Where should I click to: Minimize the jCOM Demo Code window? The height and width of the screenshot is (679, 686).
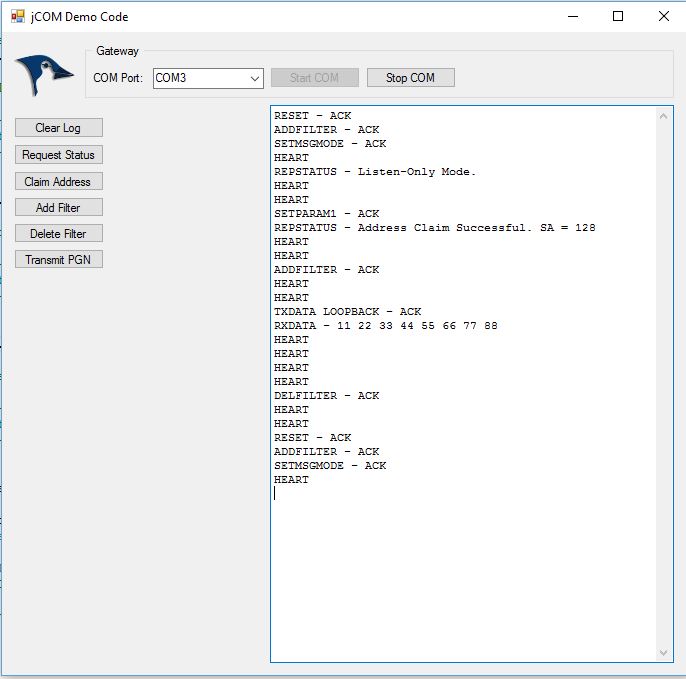[573, 16]
